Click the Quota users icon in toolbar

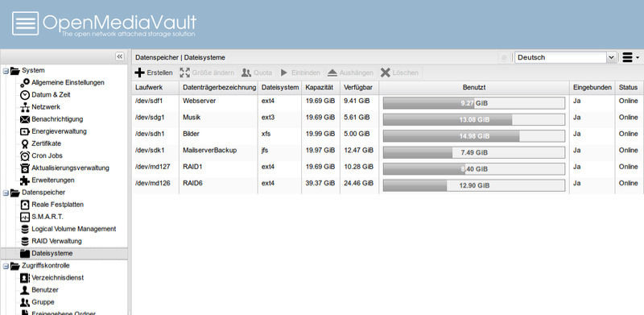pyautogui.click(x=246, y=73)
